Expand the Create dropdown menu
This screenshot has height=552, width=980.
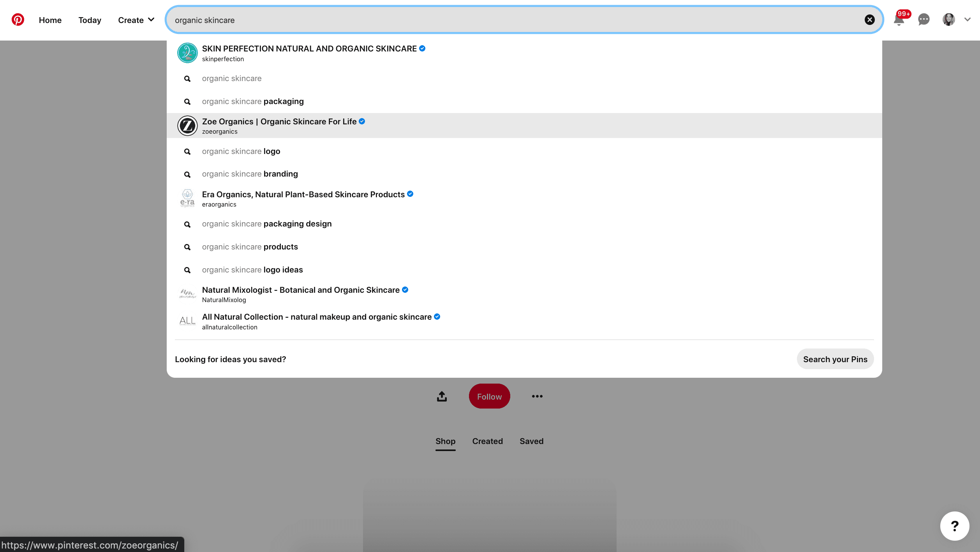pyautogui.click(x=136, y=20)
